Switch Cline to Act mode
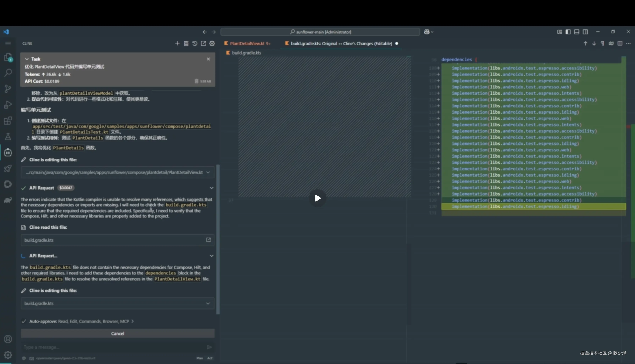635x364 pixels. [x=210, y=358]
